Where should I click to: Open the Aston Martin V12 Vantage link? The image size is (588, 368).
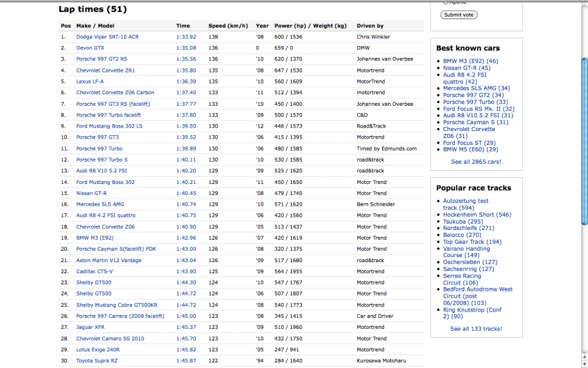[109, 260]
